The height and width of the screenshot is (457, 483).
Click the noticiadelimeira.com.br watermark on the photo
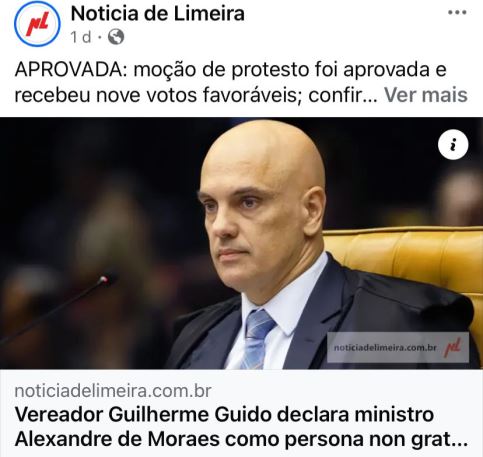[385, 348]
